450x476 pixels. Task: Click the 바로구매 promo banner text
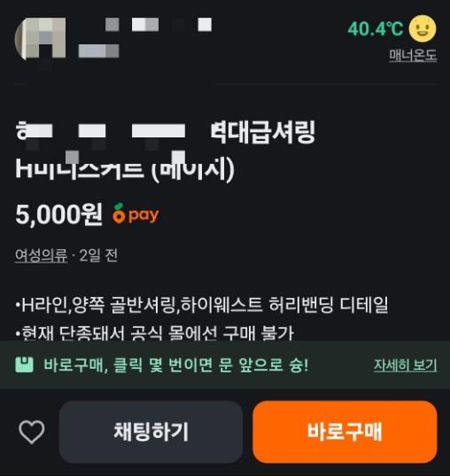tap(176, 365)
